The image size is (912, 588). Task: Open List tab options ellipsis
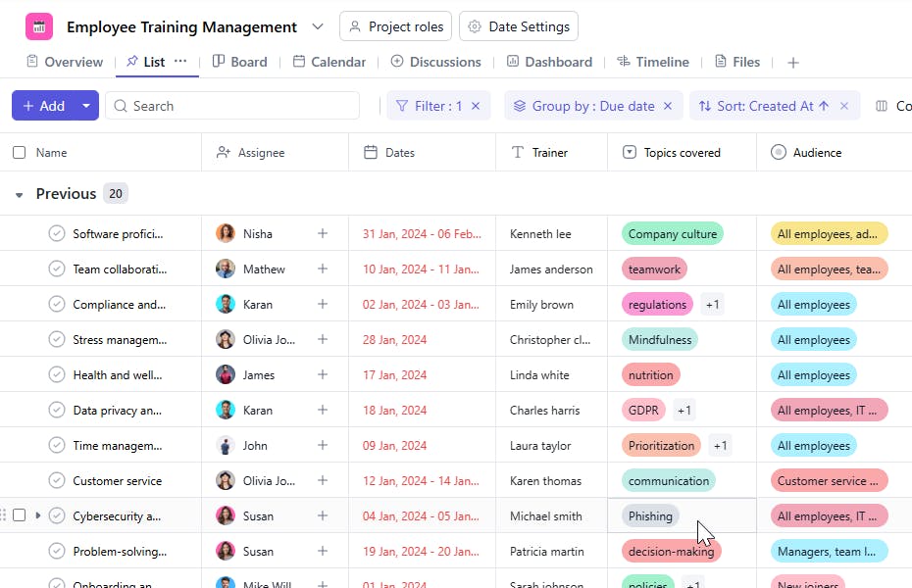(x=180, y=61)
